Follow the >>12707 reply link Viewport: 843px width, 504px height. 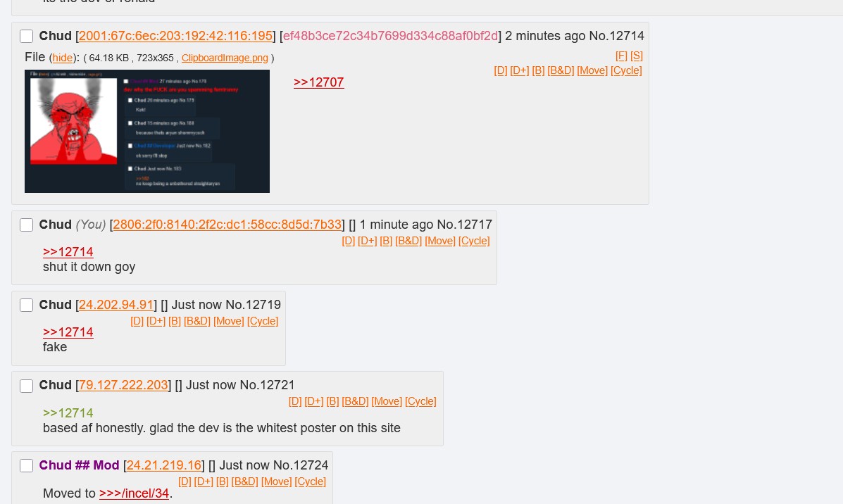(319, 82)
